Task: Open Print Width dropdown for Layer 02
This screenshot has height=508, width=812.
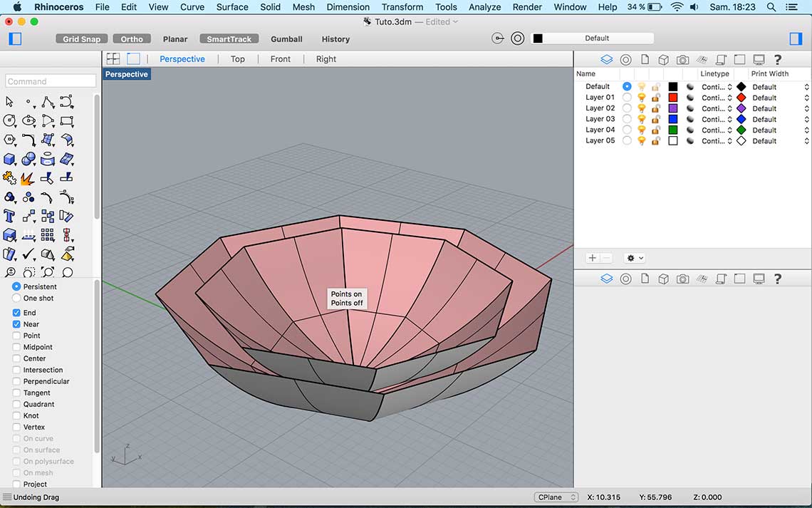Action: (781, 109)
